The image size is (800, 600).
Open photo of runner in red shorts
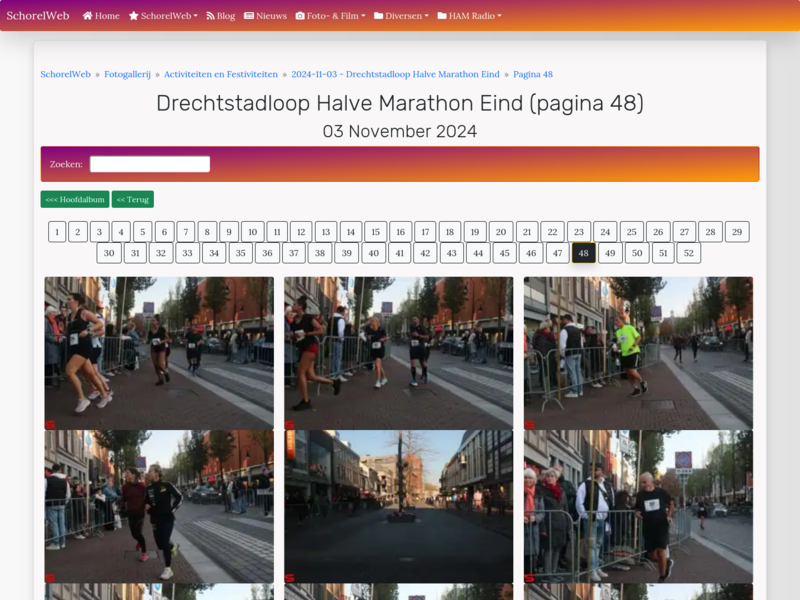pos(398,353)
